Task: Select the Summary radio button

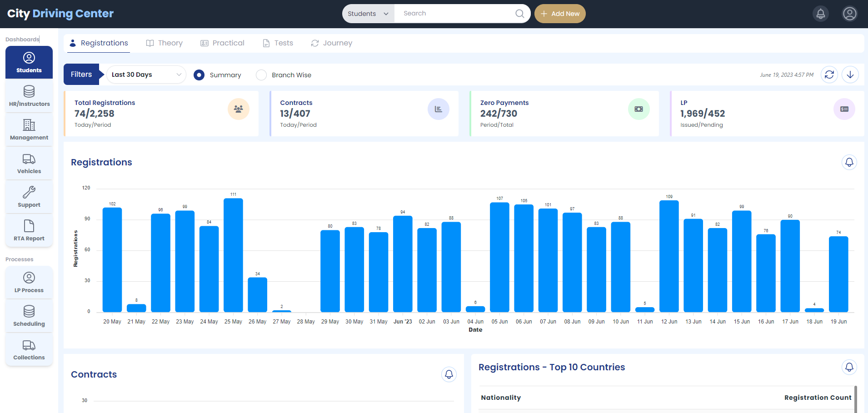Action: point(199,75)
